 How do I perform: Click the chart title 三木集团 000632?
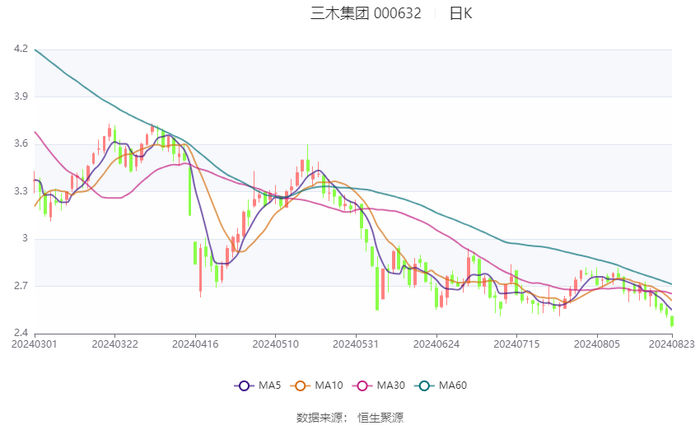(x=366, y=13)
